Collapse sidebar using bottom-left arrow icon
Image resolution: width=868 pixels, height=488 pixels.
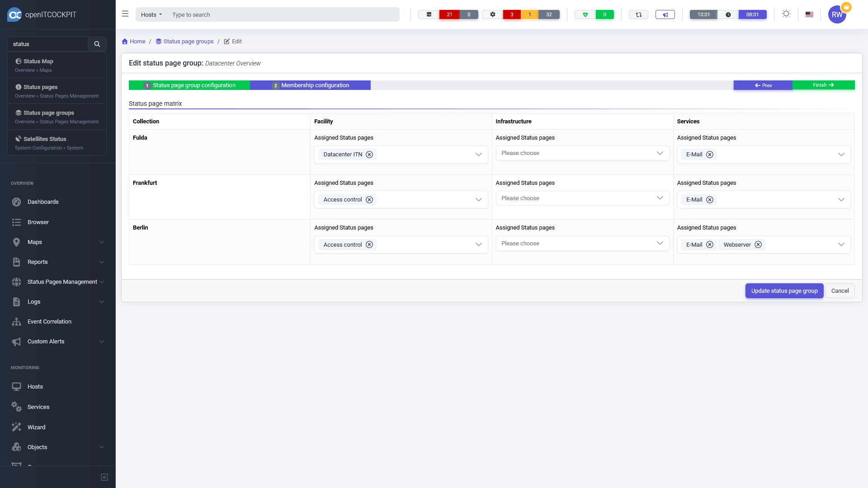104,477
